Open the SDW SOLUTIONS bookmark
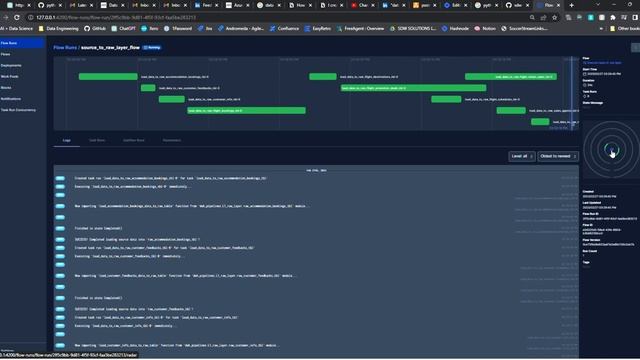The height and width of the screenshot is (360, 640). (x=413, y=29)
